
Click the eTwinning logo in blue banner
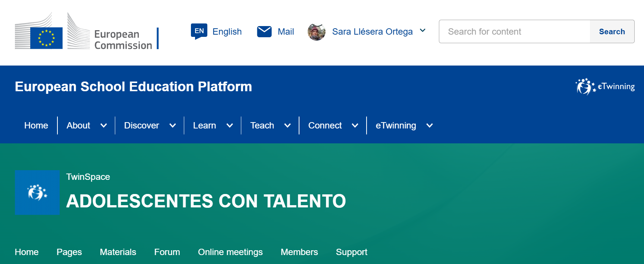605,87
